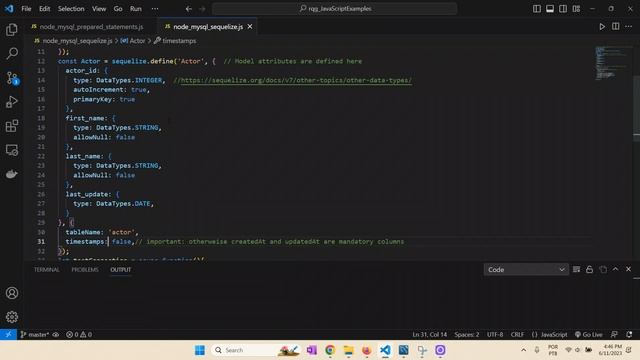
Task: Open errors and warnings count
Action: coord(79,334)
